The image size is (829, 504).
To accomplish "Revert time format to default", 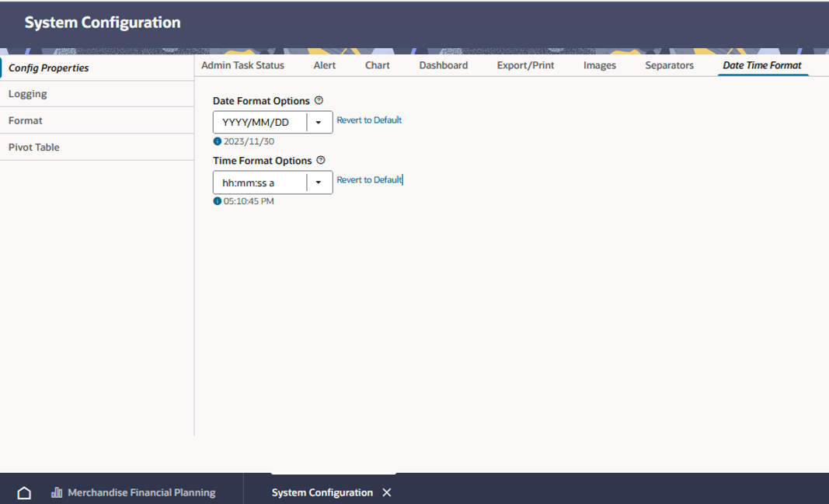I will point(369,179).
